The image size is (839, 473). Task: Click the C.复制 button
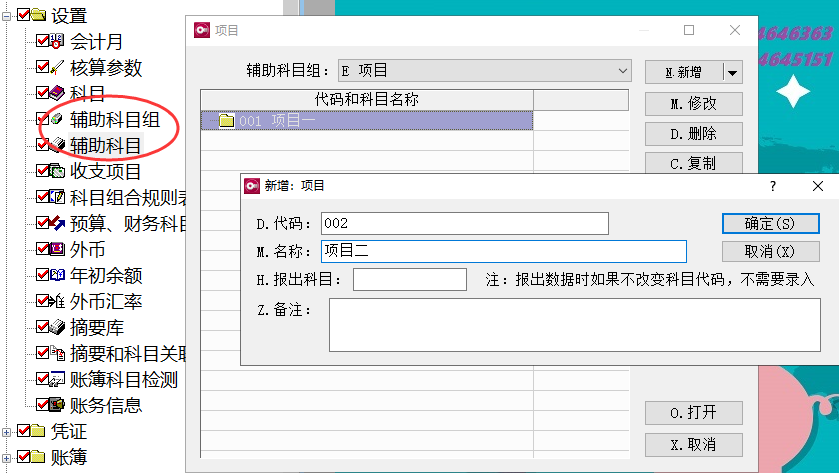tap(693, 163)
